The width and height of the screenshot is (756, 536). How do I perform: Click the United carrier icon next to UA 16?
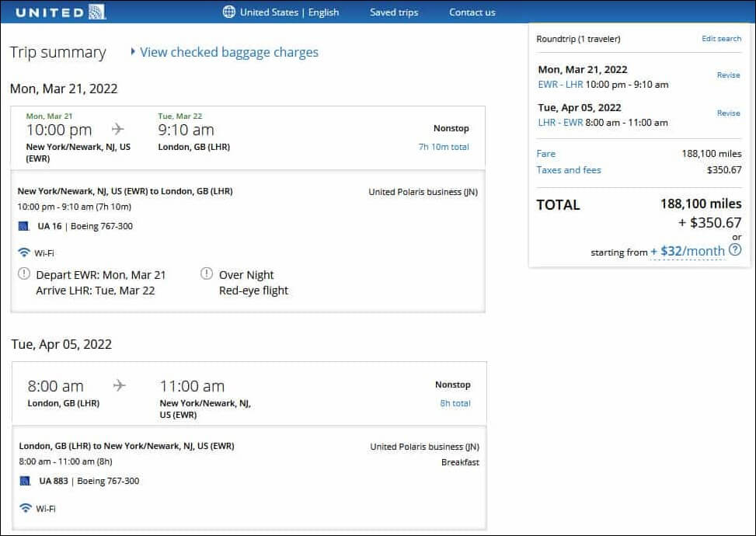click(23, 226)
